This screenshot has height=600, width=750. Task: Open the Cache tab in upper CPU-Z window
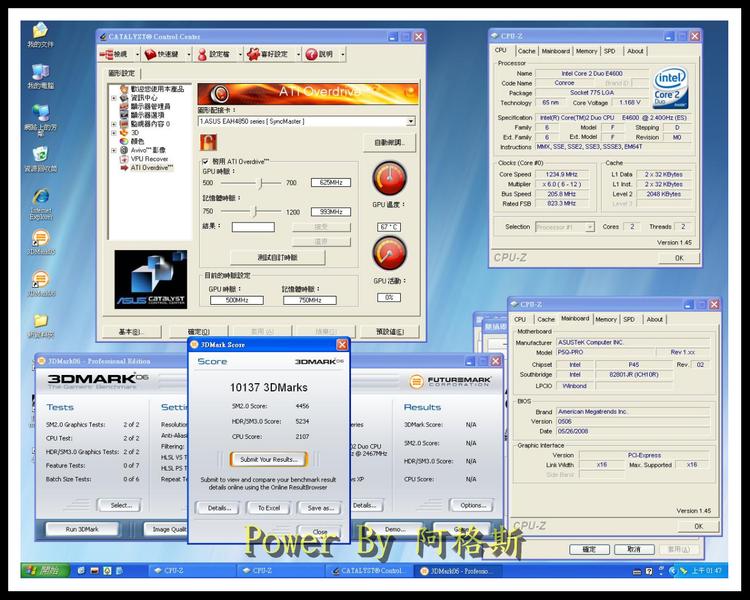(527, 51)
